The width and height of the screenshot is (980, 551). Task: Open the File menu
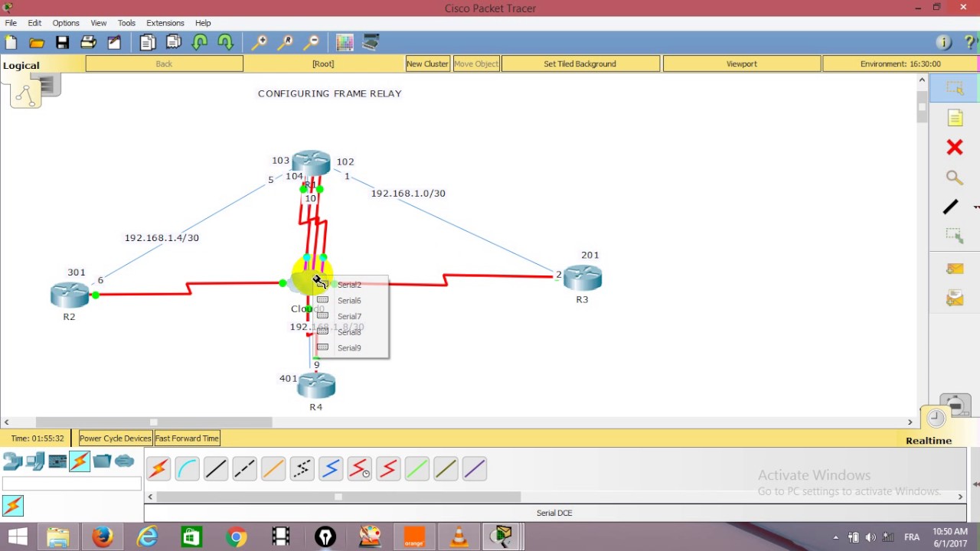pos(11,23)
